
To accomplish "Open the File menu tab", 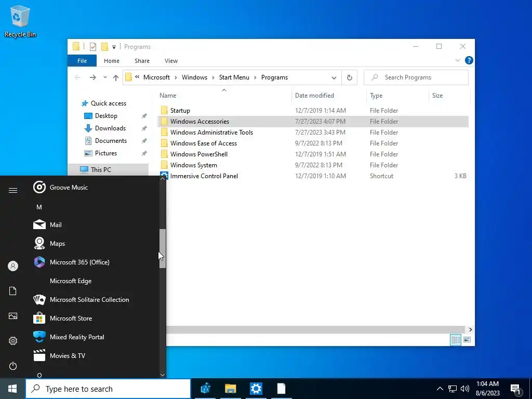I will [82, 61].
